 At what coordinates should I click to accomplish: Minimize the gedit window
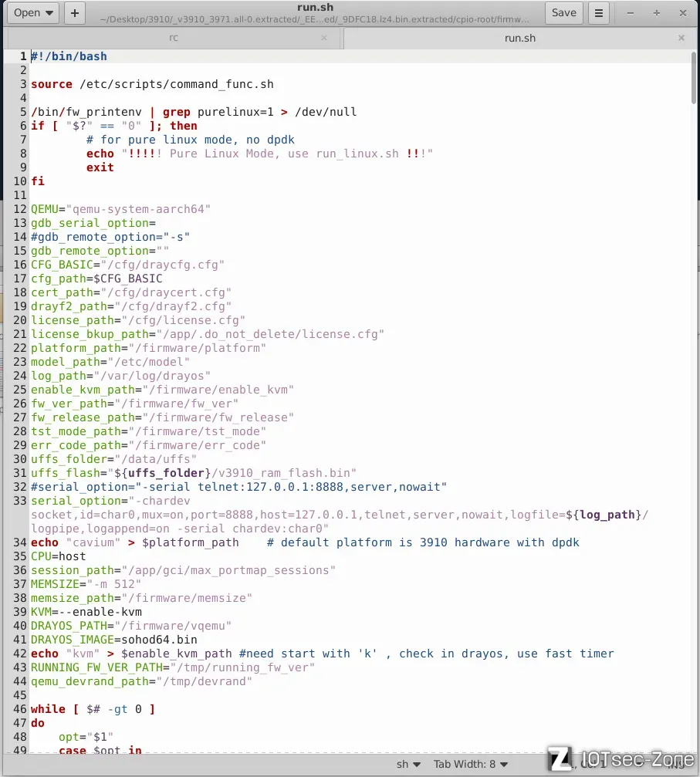pyautogui.click(x=631, y=13)
